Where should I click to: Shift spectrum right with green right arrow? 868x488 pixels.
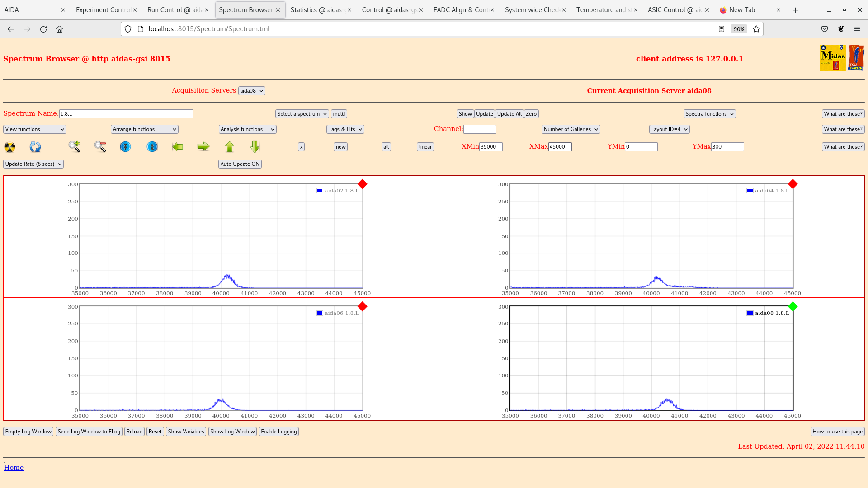(x=203, y=146)
